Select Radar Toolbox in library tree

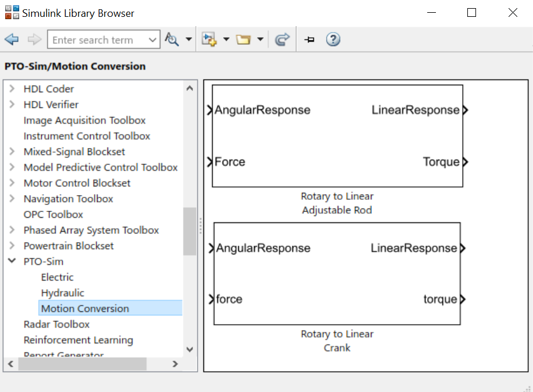tap(56, 324)
